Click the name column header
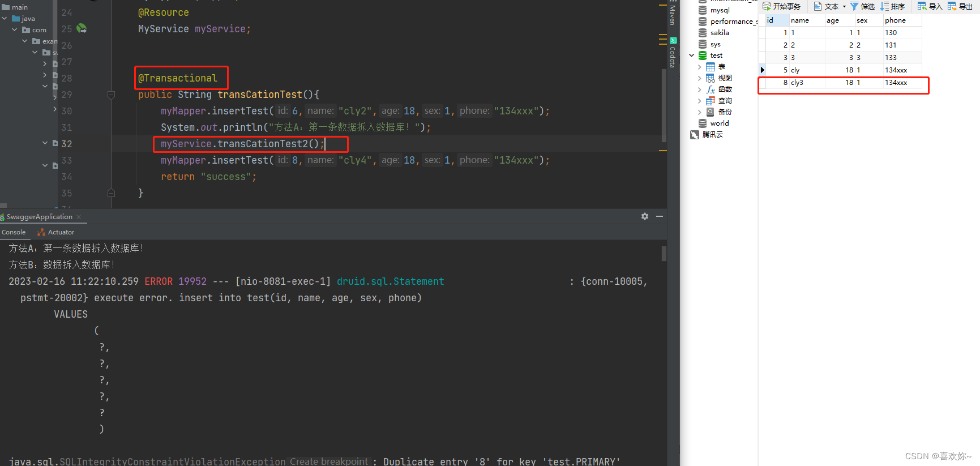 pos(807,20)
